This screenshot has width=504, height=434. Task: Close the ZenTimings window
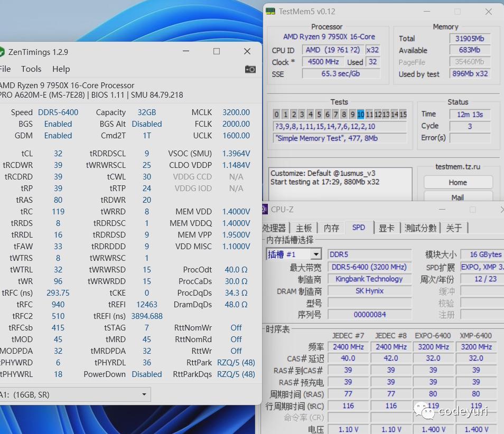(247, 51)
